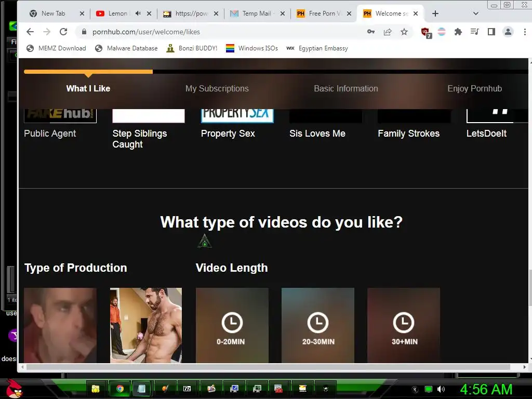Viewport: 532px width, 399px height.
Task: Go to the Basic Information step
Action: click(345, 88)
